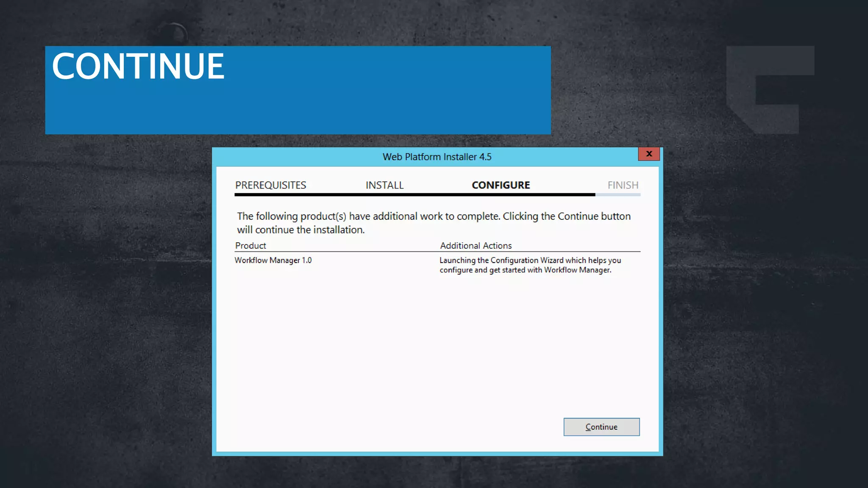
Task: Select the Workflow Manager 1.0 row
Action: 437,265
